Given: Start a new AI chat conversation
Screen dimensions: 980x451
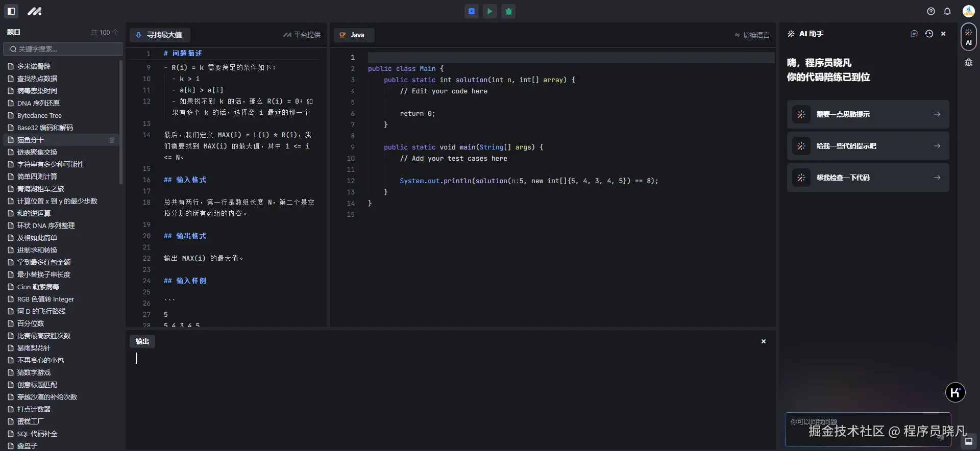Looking at the screenshot, I should [914, 34].
